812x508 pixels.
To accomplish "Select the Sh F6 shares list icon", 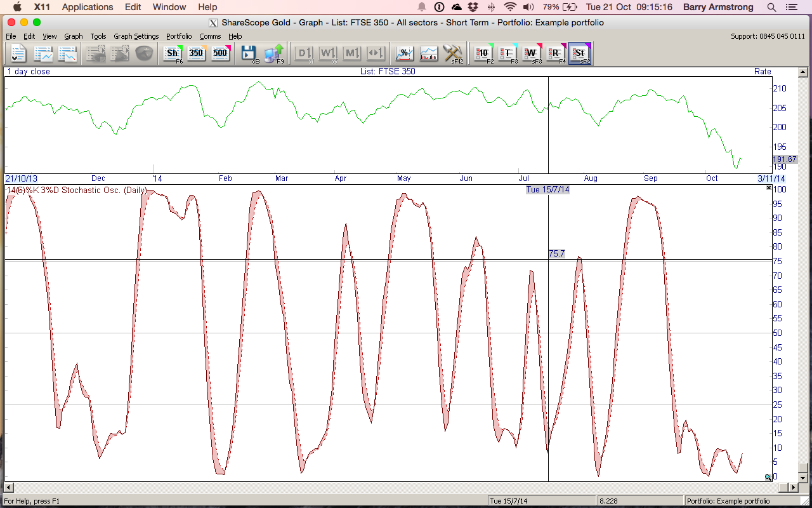I will [x=172, y=53].
